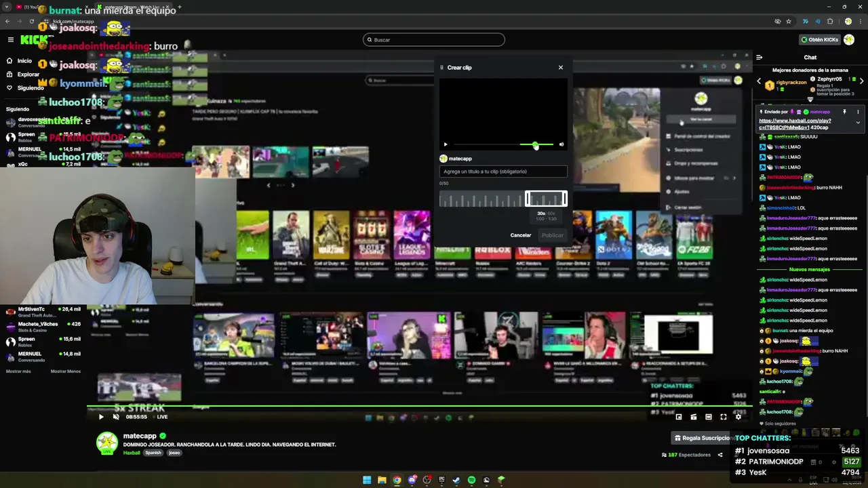Open MrStivenTc channel in sidebar
The width and height of the screenshot is (868, 488).
[42, 312]
